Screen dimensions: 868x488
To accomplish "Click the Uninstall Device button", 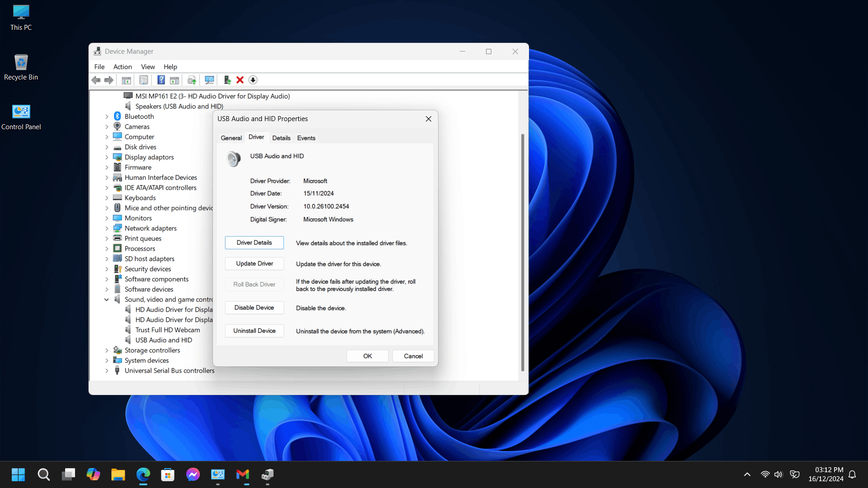I will [x=255, y=331].
